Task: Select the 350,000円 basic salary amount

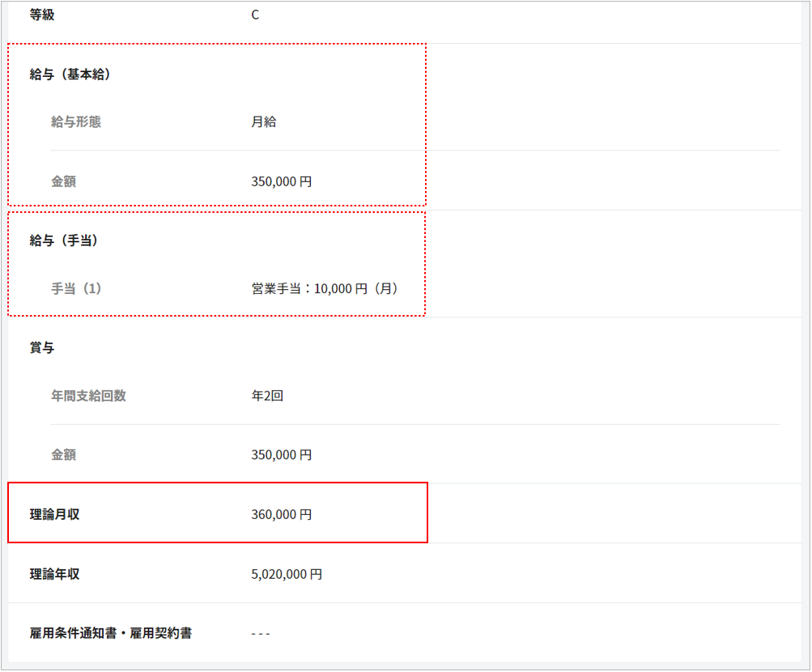Action: tap(282, 181)
